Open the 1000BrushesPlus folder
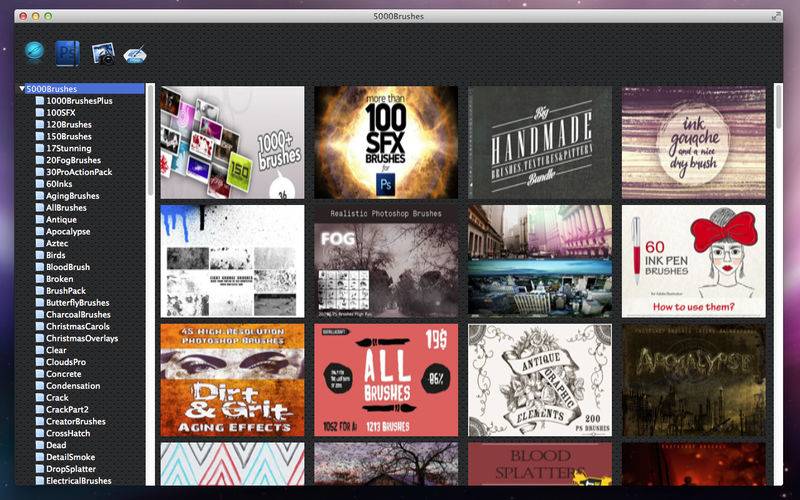Viewport: 800px width, 500px height. (74, 101)
